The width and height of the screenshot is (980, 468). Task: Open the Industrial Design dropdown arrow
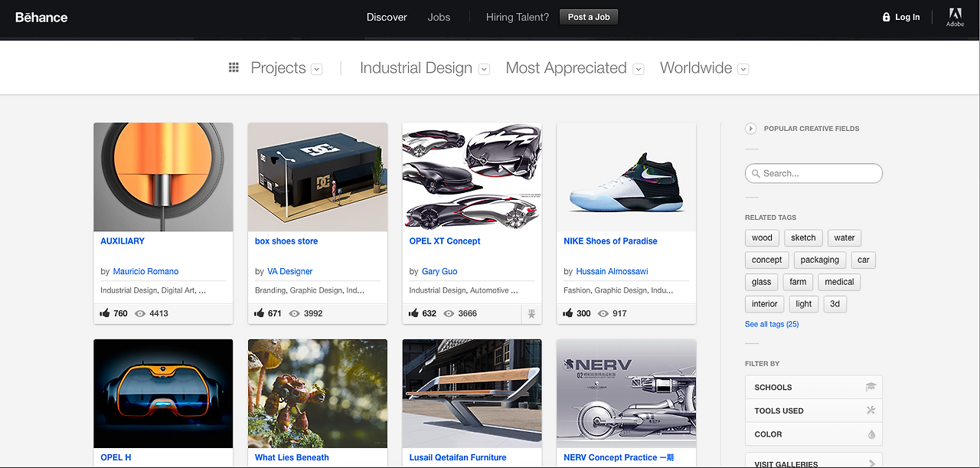pyautogui.click(x=484, y=69)
